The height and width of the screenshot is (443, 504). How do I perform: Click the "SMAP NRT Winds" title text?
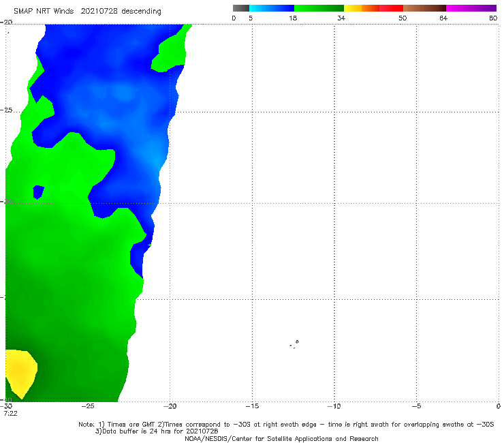point(44,11)
